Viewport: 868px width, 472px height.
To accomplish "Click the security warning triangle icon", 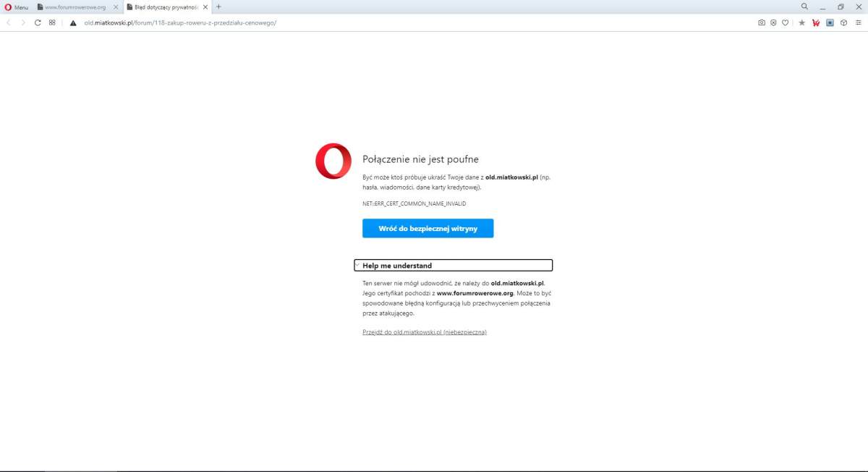I will click(73, 22).
